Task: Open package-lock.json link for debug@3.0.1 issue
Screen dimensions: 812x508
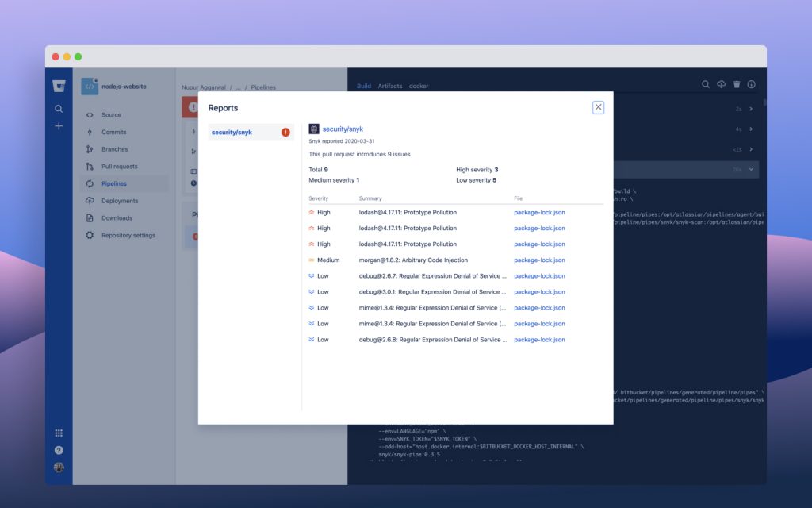Action: (539, 292)
